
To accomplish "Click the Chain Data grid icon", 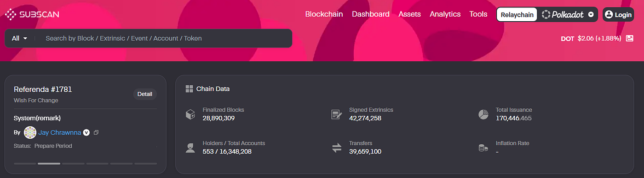I will coord(189,89).
